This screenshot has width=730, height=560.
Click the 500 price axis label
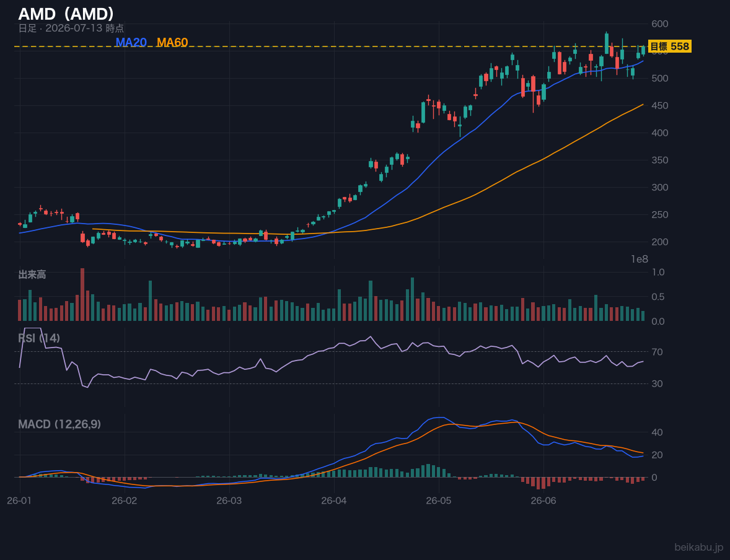(660, 78)
